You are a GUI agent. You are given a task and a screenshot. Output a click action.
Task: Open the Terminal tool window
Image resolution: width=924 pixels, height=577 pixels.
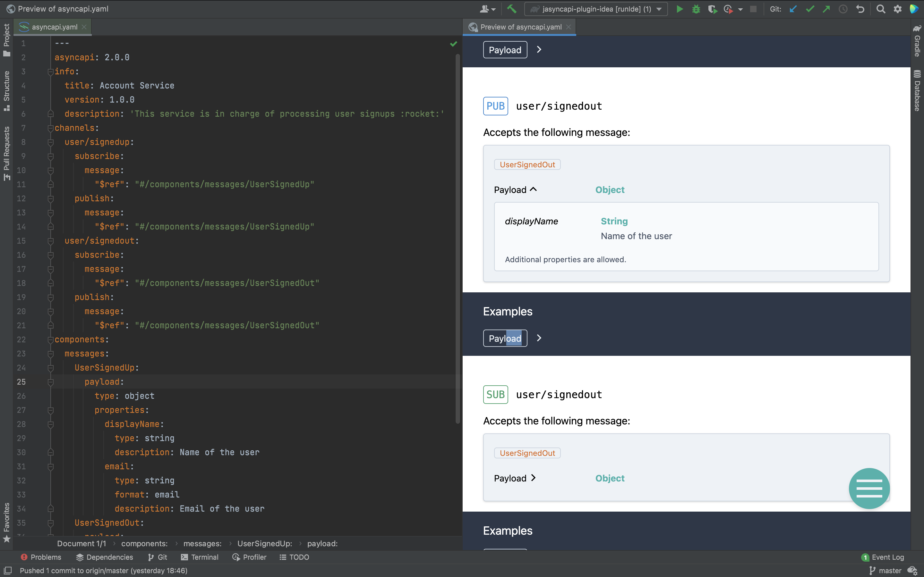(x=200, y=557)
